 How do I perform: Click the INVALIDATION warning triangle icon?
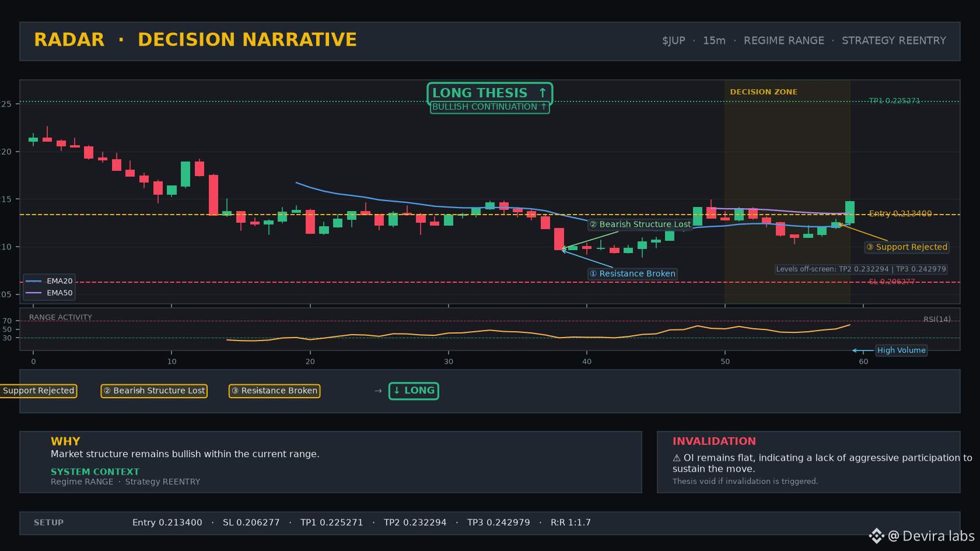coord(677,458)
